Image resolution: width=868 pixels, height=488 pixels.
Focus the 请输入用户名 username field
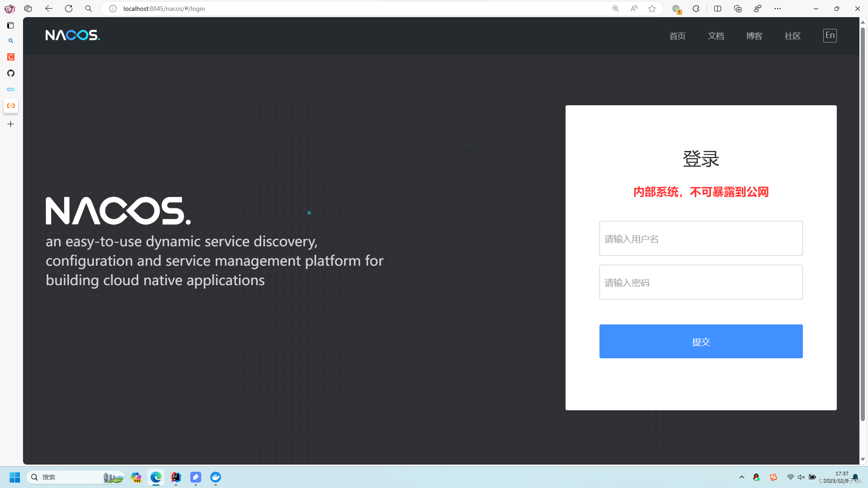pos(701,239)
